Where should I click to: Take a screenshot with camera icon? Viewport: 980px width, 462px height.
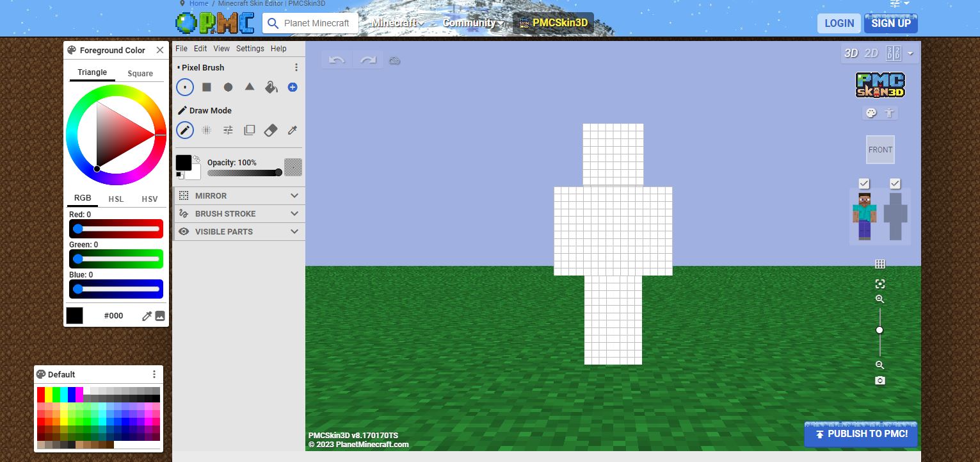[x=880, y=381]
